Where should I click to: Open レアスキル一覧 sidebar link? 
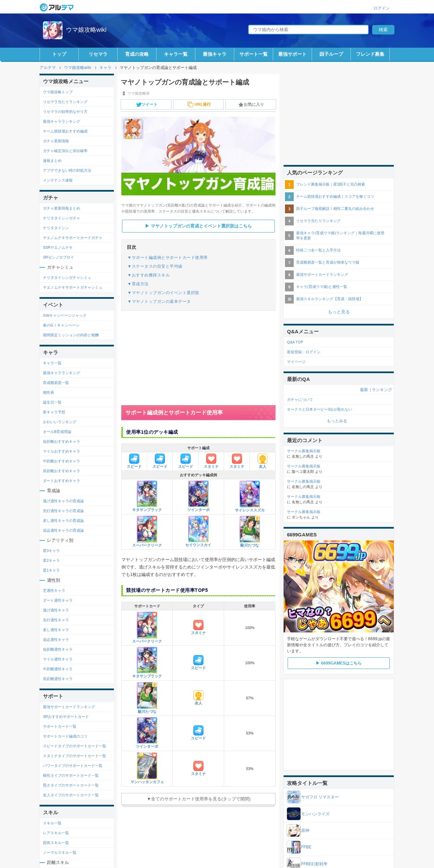point(56,833)
